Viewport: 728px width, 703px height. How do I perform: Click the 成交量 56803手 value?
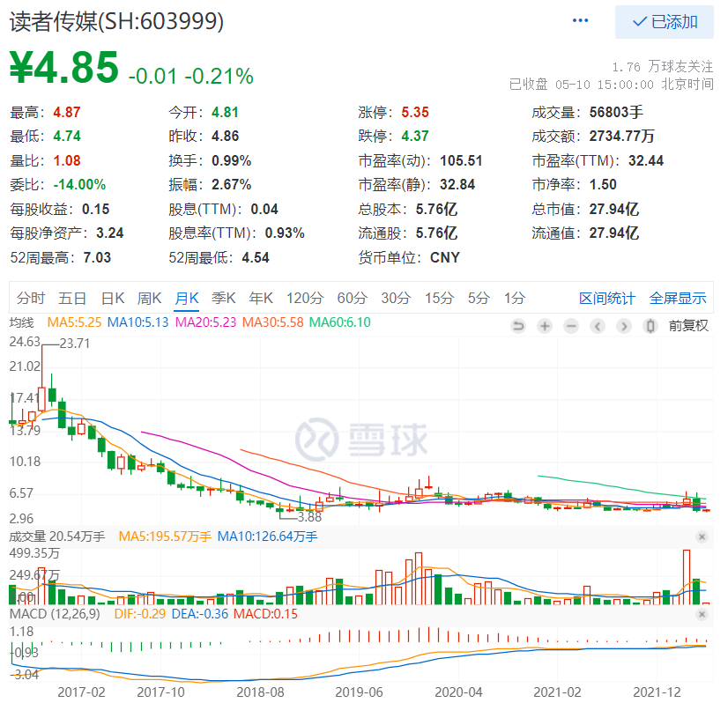tap(616, 112)
